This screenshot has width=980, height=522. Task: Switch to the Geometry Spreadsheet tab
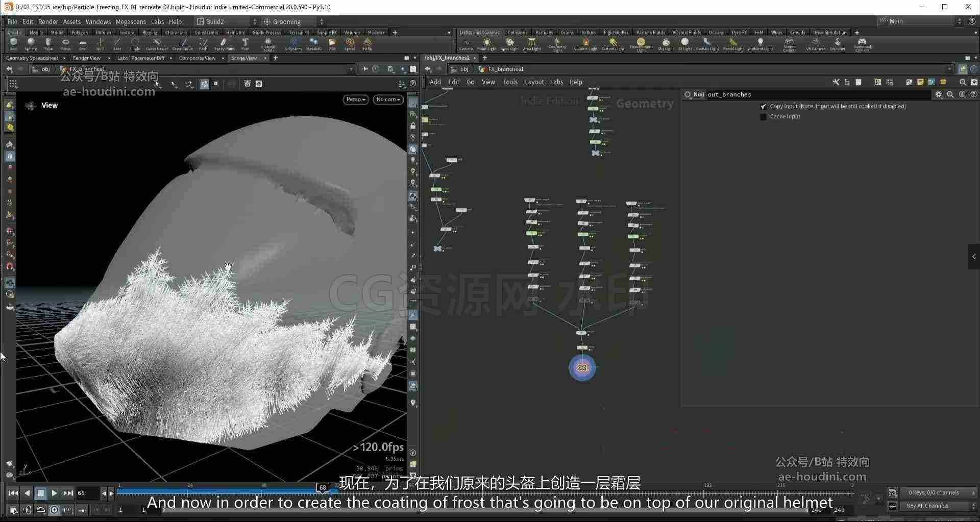pos(32,58)
